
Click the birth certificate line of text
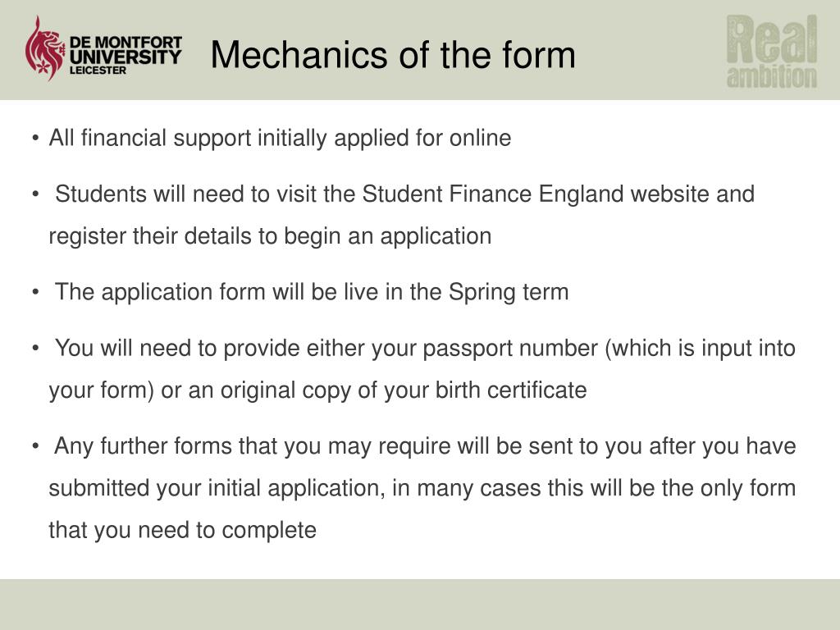317,390
